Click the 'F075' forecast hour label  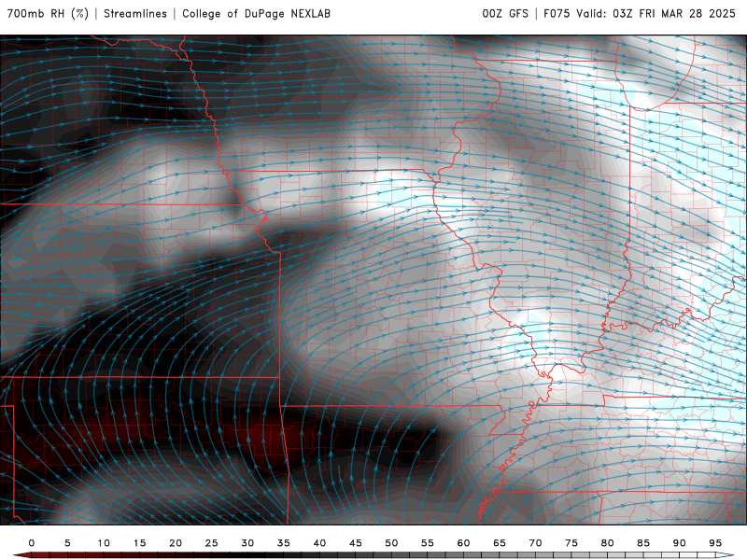tap(557, 13)
